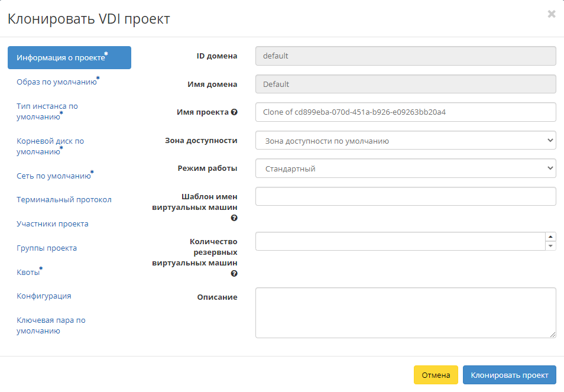The height and width of the screenshot is (392, 564).
Task: Click the Клонировать проект button
Action: coord(509,375)
